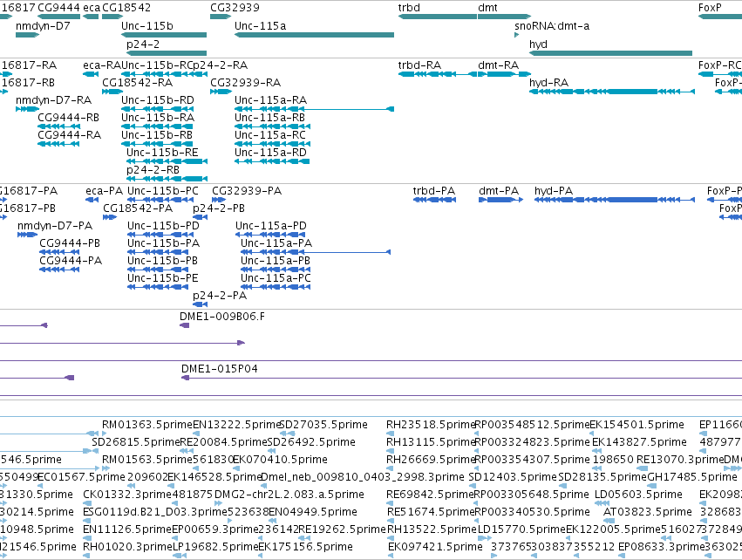Select the CG9444 gene bar
This screenshot has height=560, width=742.
(58, 17)
